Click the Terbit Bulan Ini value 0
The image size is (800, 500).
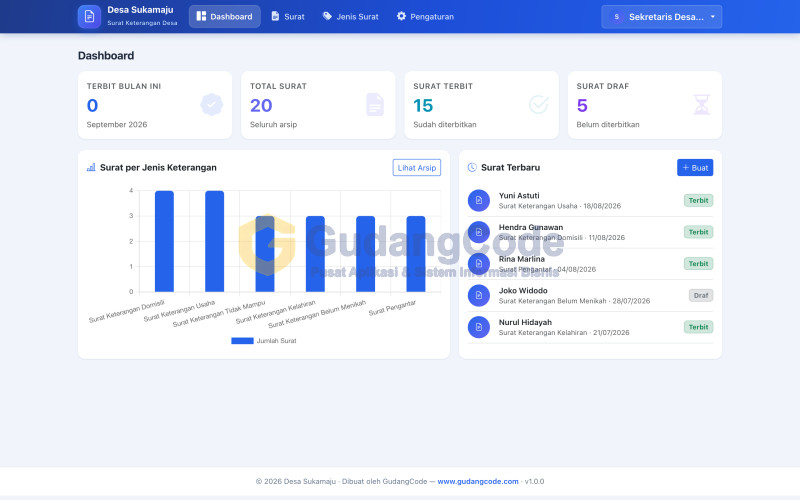click(92, 106)
